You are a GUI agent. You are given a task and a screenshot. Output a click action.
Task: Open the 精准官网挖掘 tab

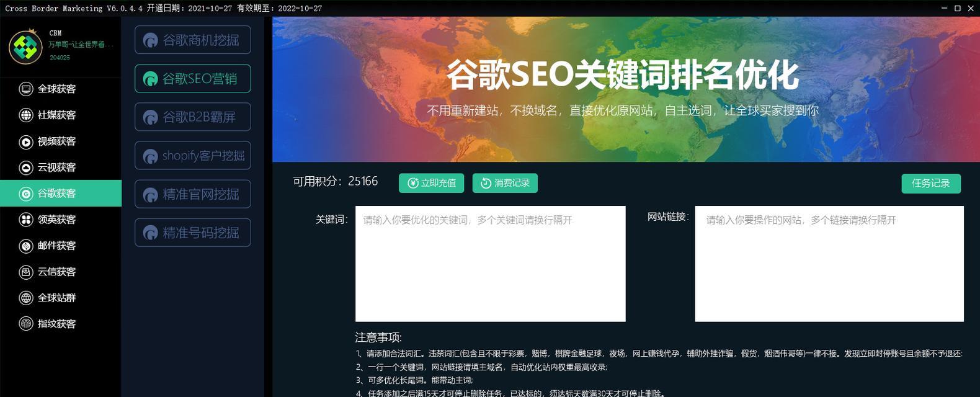click(x=193, y=194)
